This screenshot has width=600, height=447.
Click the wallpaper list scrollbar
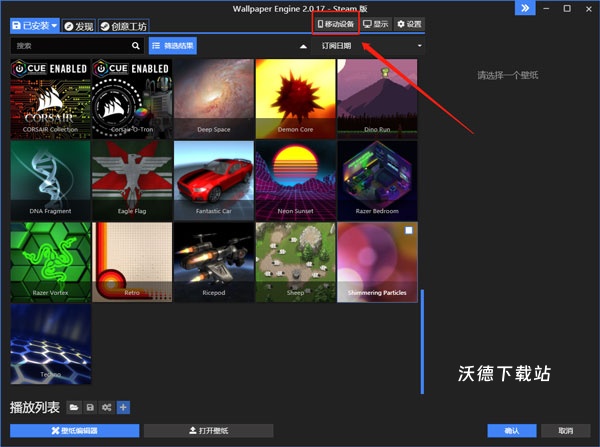coord(422,341)
